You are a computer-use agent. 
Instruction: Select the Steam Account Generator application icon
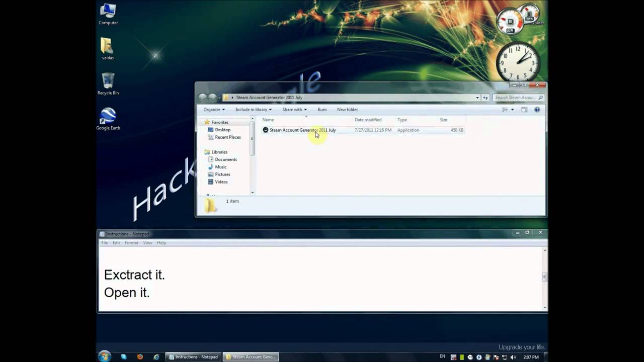(266, 130)
